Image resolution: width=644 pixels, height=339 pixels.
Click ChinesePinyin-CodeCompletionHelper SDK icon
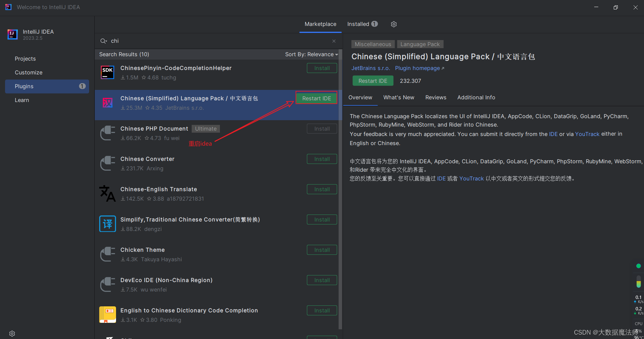pyautogui.click(x=108, y=72)
